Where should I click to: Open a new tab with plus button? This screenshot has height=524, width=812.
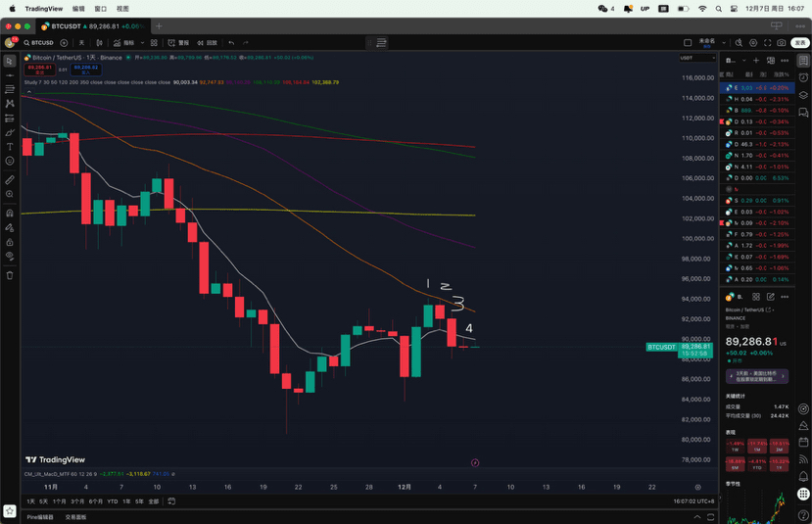pyautogui.click(x=159, y=25)
